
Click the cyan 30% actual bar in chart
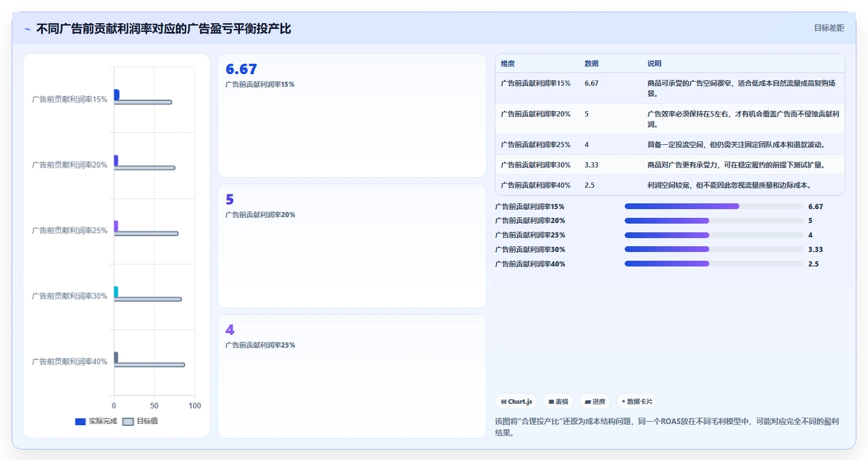click(x=116, y=291)
